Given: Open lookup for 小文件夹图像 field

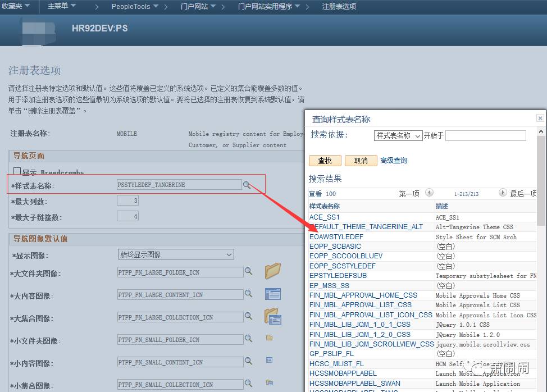Looking at the screenshot, I should 248,338.
